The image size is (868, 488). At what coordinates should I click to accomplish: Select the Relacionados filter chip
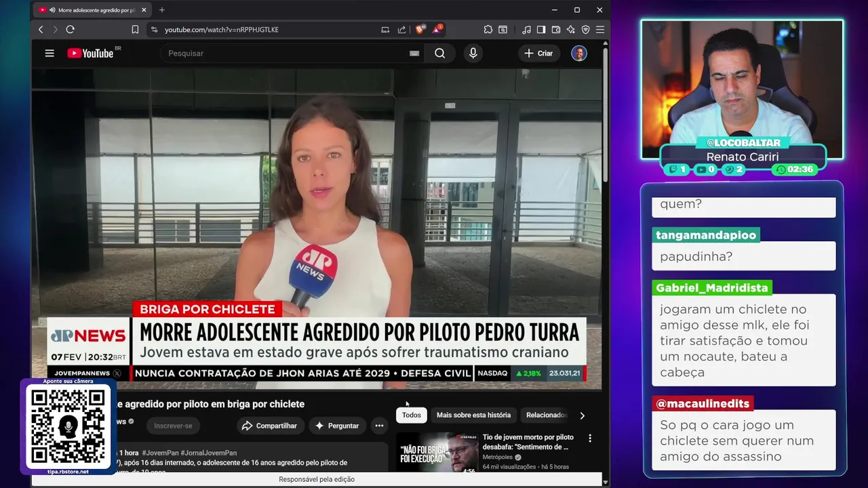point(546,415)
